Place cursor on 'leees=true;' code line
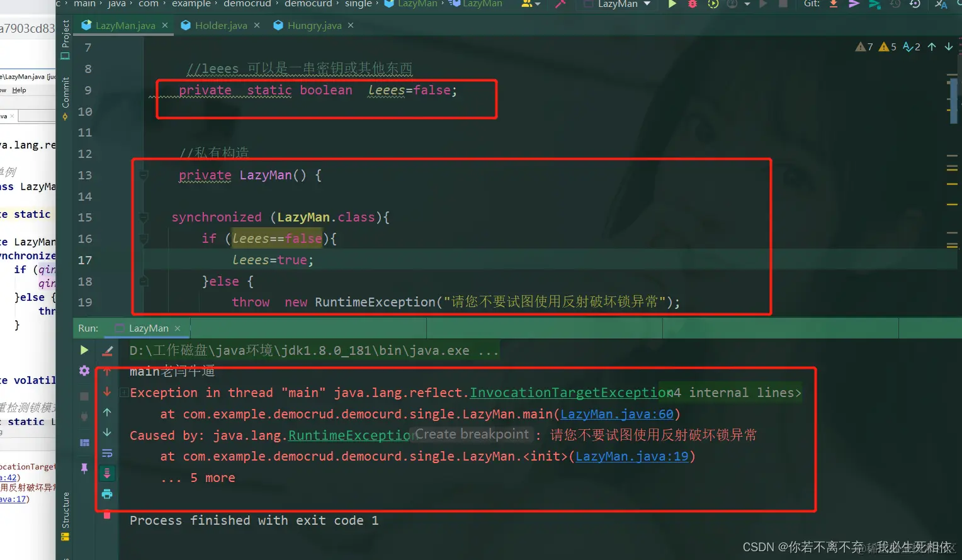962x560 pixels. pos(273,260)
